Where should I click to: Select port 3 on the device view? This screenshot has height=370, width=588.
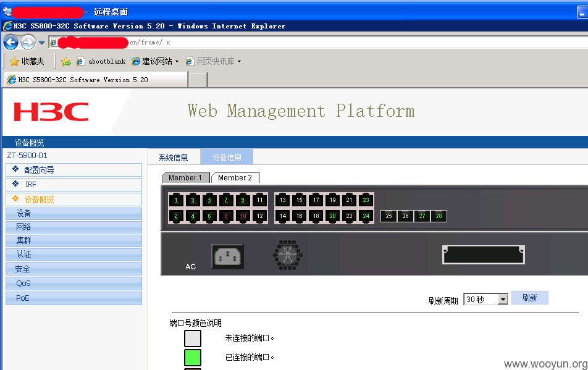tap(193, 200)
